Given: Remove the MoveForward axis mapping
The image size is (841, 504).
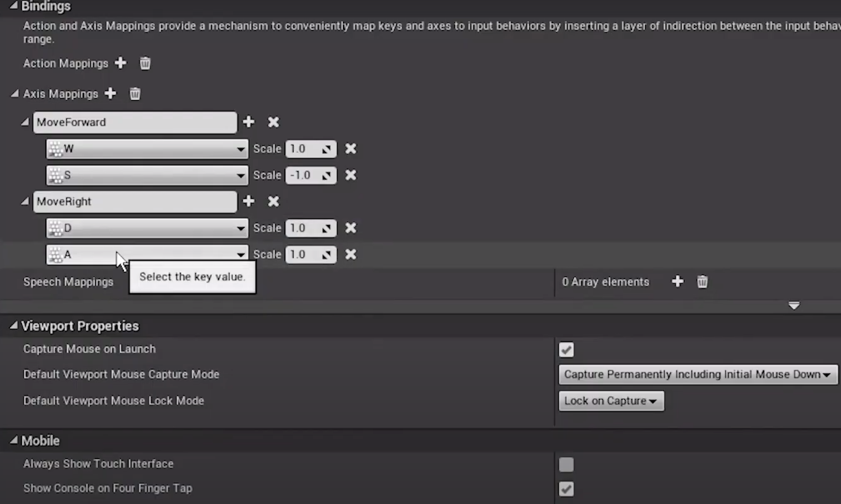Looking at the screenshot, I should click(x=273, y=122).
